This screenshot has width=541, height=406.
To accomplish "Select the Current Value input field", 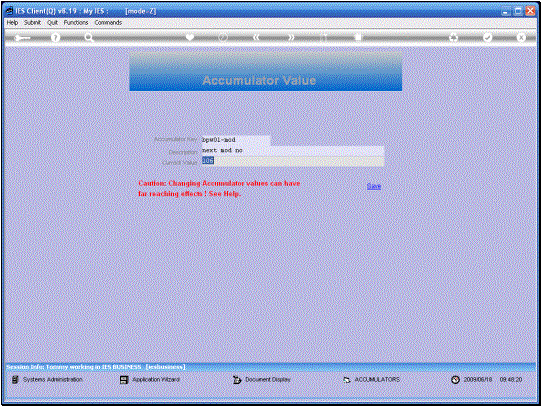I will pyautogui.click(x=293, y=161).
